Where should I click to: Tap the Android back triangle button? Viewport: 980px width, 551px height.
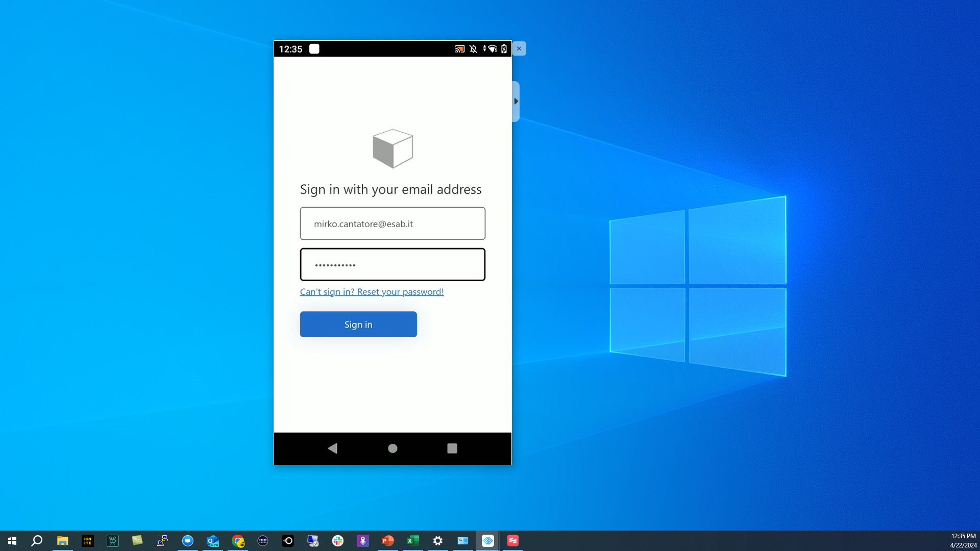tap(333, 448)
